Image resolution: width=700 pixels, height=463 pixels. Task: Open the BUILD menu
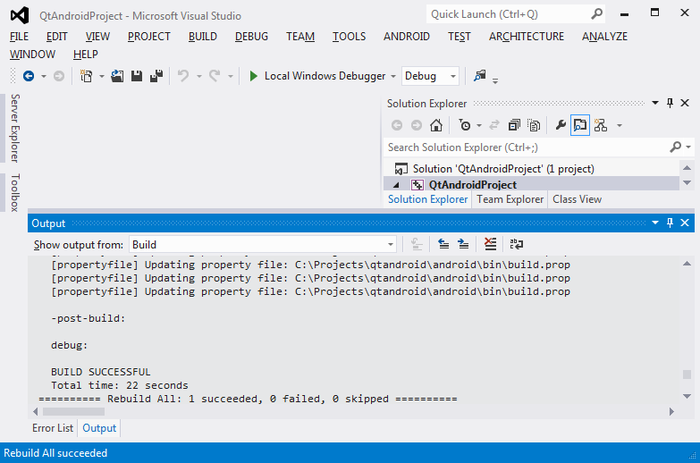point(203,37)
